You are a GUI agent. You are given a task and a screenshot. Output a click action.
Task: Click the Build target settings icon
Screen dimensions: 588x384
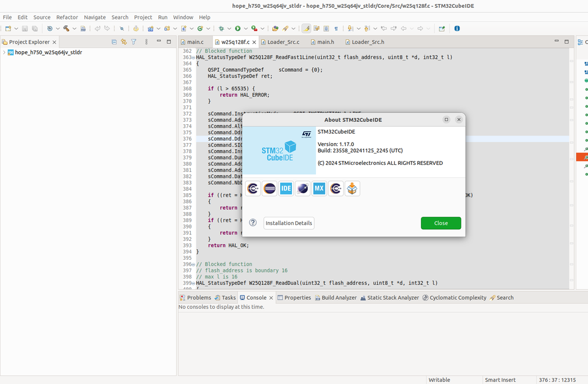49,28
